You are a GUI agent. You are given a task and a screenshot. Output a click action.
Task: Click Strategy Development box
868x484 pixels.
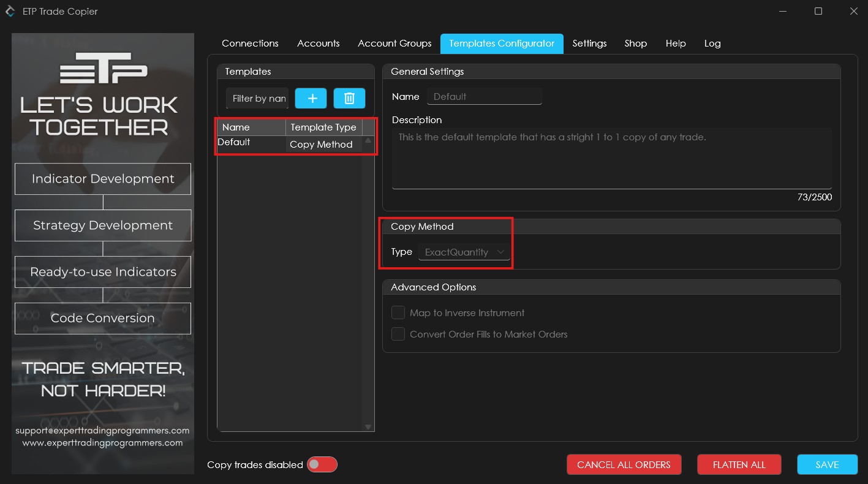coord(103,225)
